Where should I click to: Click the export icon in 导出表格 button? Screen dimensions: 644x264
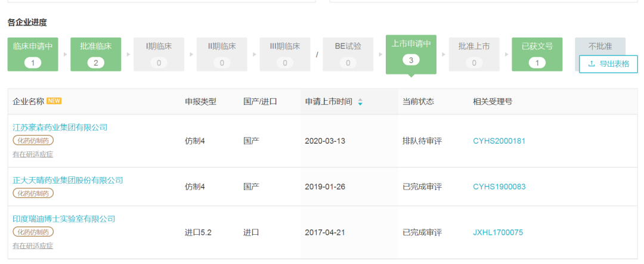pyautogui.click(x=592, y=64)
